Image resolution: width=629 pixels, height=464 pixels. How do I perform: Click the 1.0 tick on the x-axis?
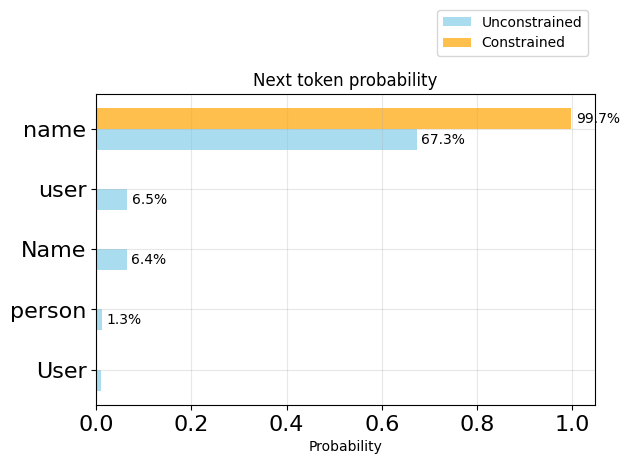572,424
